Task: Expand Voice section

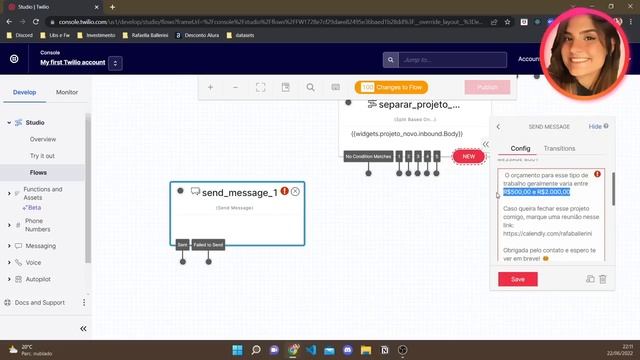Action: tap(9, 262)
